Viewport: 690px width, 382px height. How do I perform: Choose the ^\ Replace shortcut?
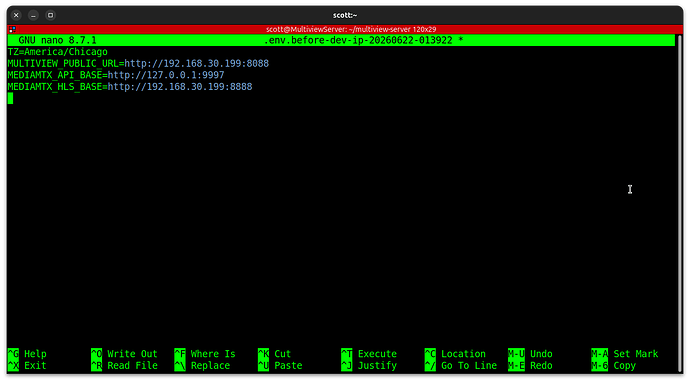(x=202, y=366)
